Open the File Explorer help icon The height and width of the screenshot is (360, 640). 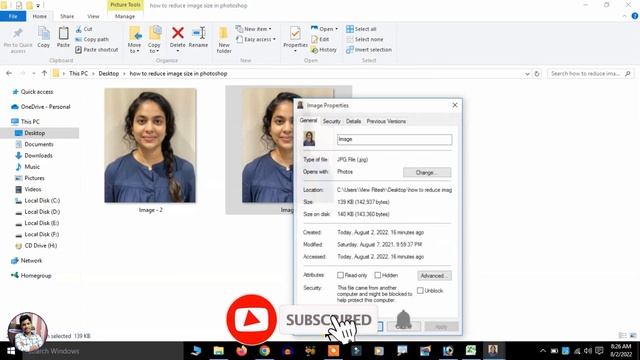coord(635,16)
